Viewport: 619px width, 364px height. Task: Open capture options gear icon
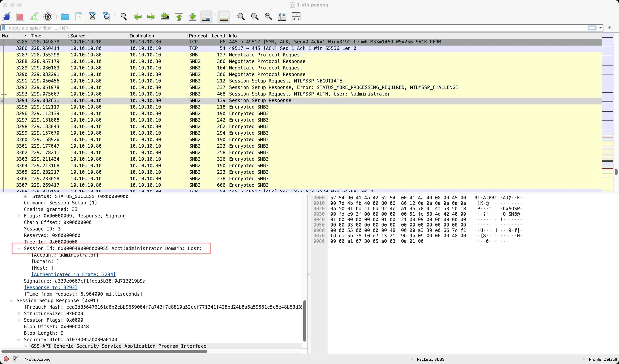(48, 17)
